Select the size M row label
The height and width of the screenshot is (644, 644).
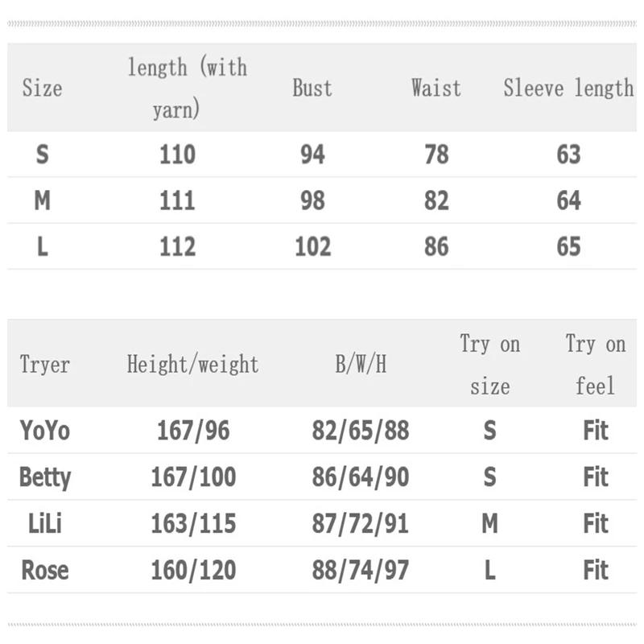[43, 200]
